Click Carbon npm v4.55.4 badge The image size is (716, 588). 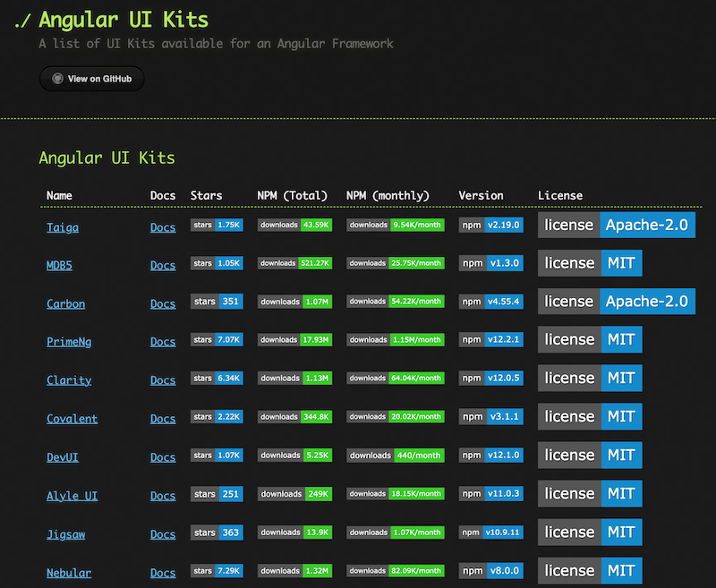coord(490,302)
